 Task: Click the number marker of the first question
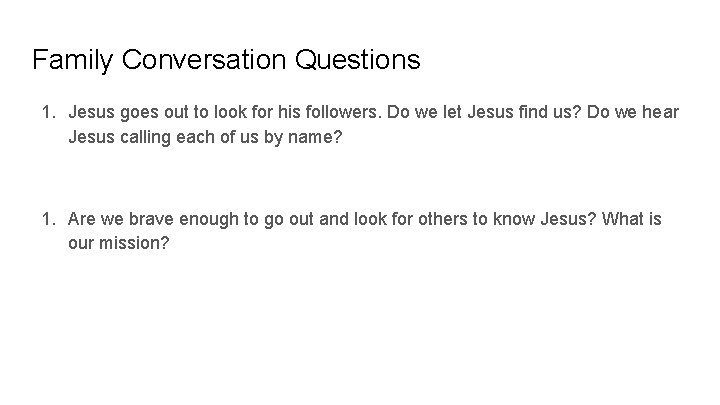tap(47, 113)
